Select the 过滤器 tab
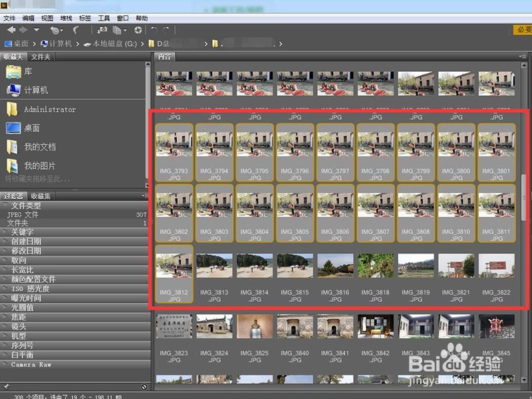Image resolution: width=532 pixels, height=399 pixels. click(x=13, y=196)
